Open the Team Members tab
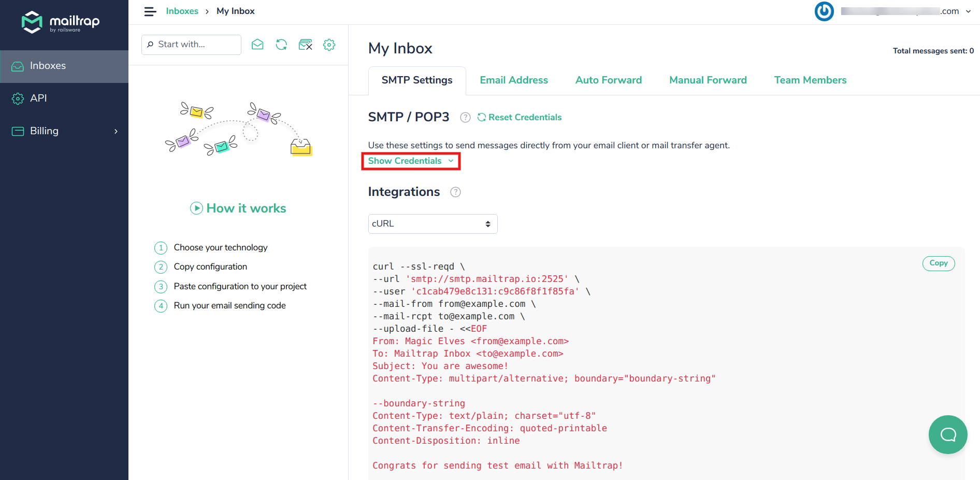The image size is (980, 480). click(x=810, y=80)
